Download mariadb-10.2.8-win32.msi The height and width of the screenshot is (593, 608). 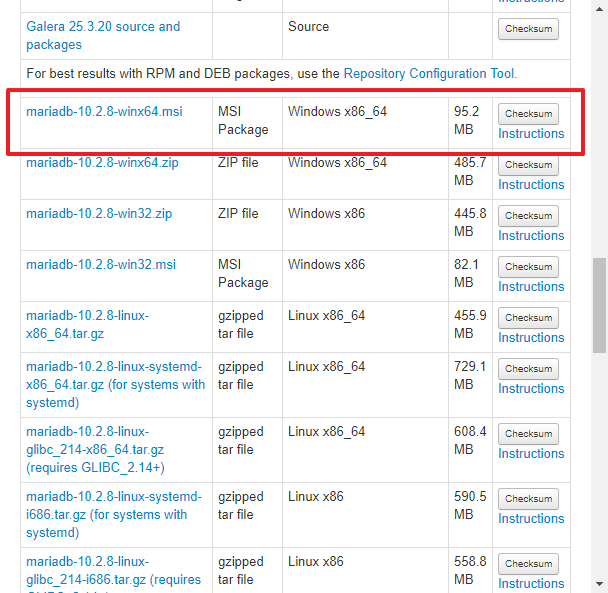tap(101, 264)
